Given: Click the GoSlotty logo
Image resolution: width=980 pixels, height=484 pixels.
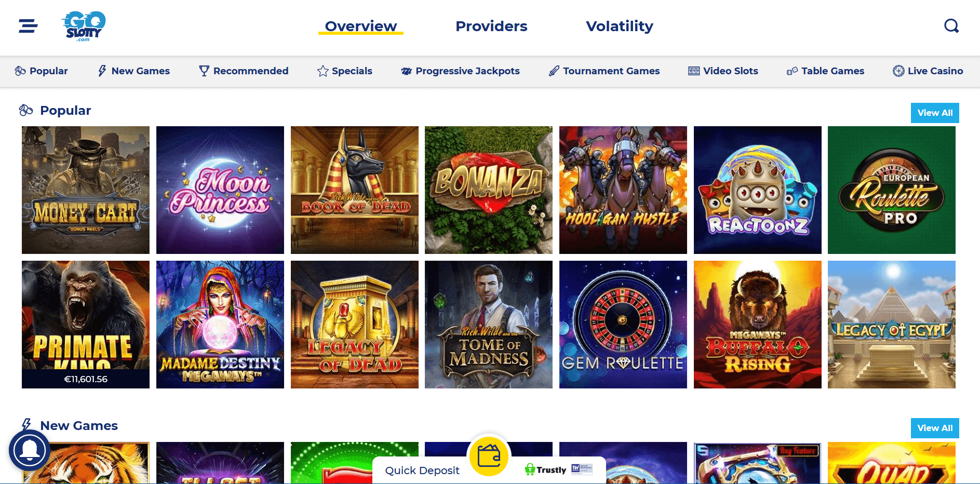Looking at the screenshot, I should 84,26.
